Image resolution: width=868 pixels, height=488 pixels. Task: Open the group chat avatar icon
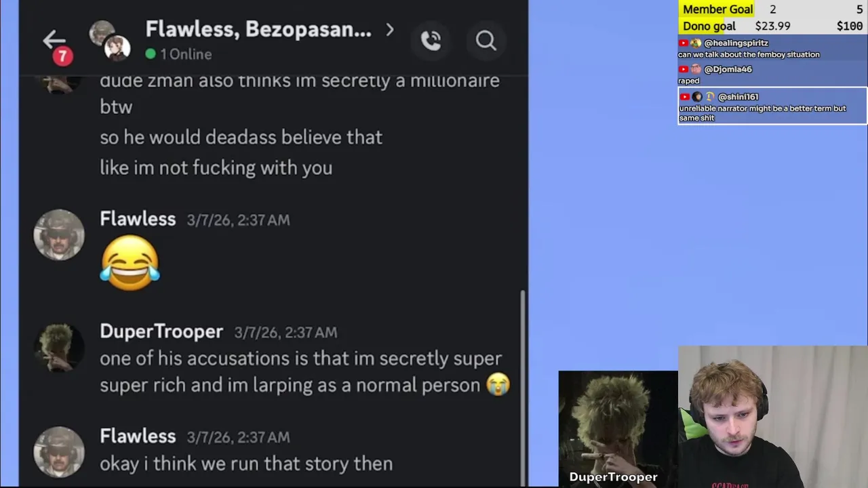[109, 41]
